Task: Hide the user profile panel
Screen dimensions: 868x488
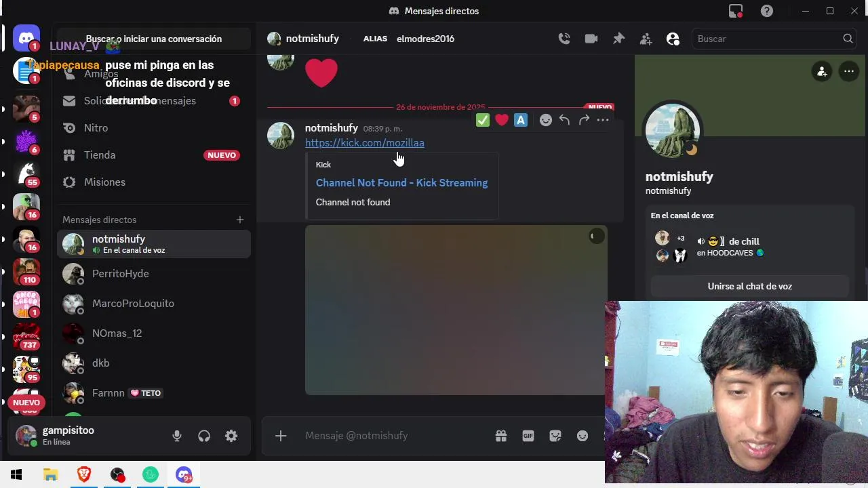Action: pyautogui.click(x=673, y=39)
